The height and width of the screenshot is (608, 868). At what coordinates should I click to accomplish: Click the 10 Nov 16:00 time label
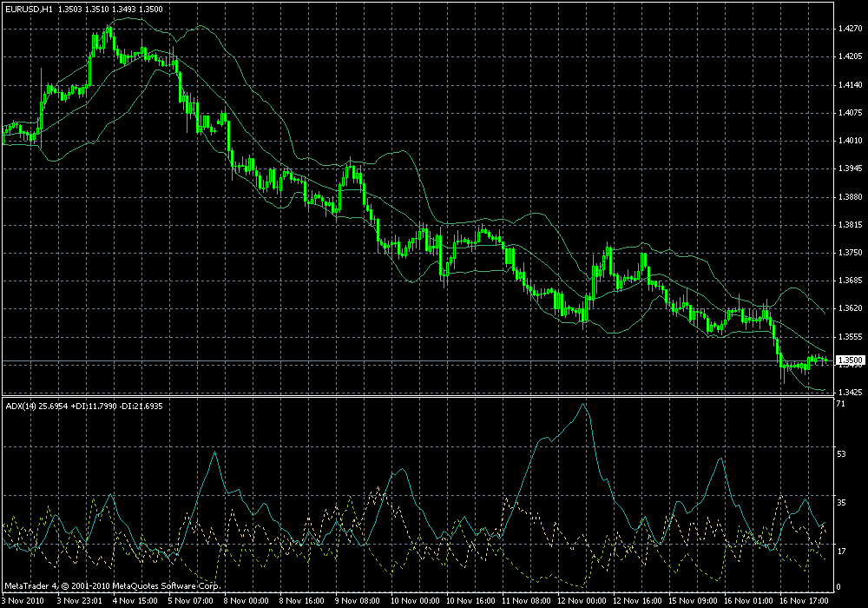470,600
